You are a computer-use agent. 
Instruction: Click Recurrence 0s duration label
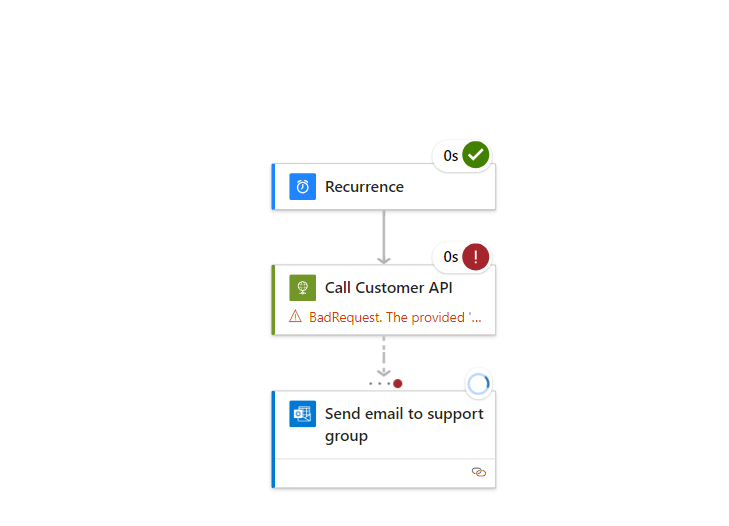point(451,156)
